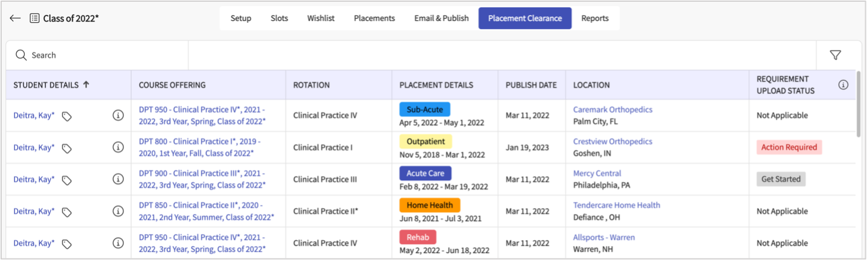Click the Action Required status badge
This screenshot has width=868, height=262.
[789, 148]
